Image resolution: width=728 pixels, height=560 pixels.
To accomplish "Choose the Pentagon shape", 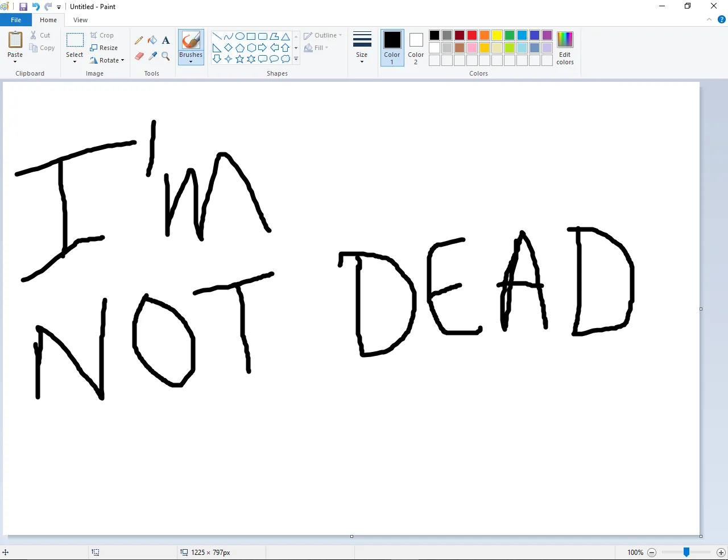I will (x=240, y=48).
